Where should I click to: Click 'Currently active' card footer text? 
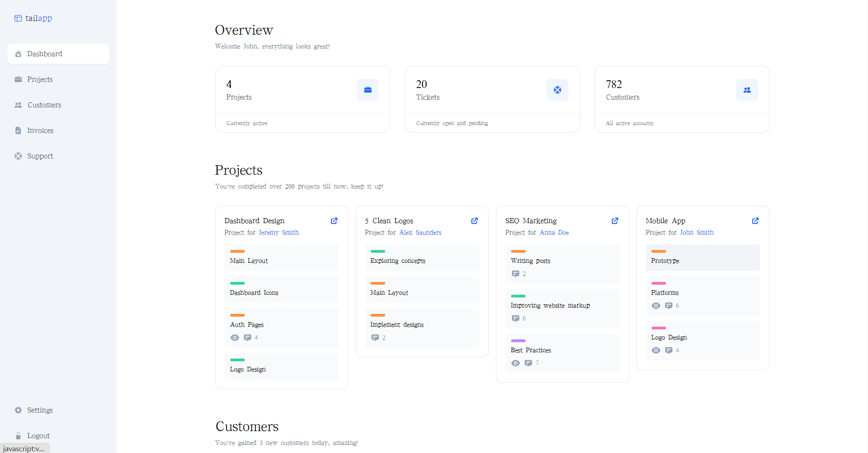[x=247, y=123]
